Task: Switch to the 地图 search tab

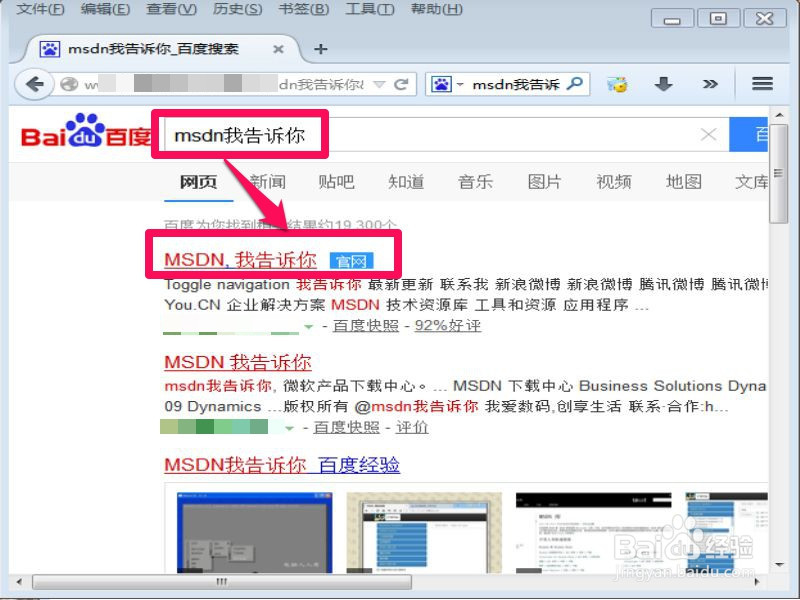Action: point(684,182)
